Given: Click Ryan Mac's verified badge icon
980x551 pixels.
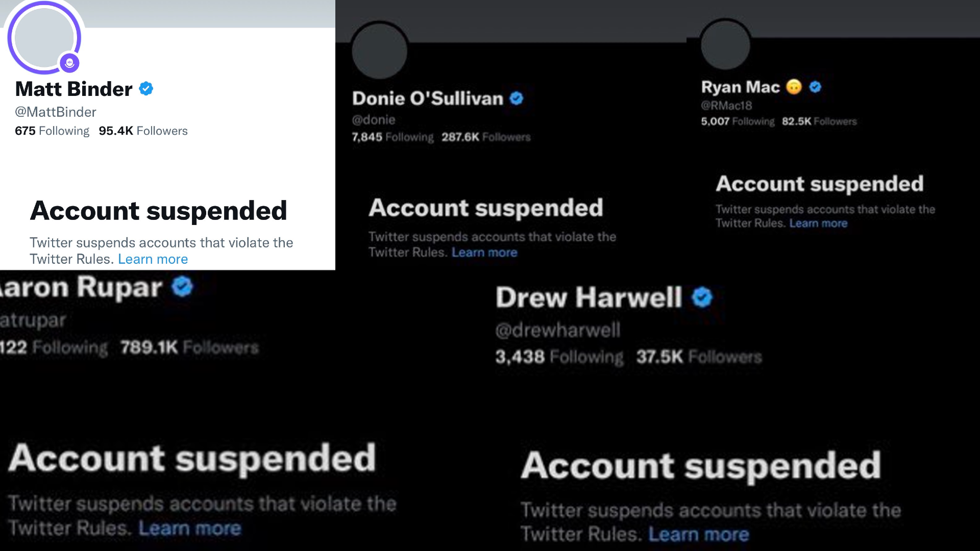Looking at the screenshot, I should pyautogui.click(x=814, y=87).
